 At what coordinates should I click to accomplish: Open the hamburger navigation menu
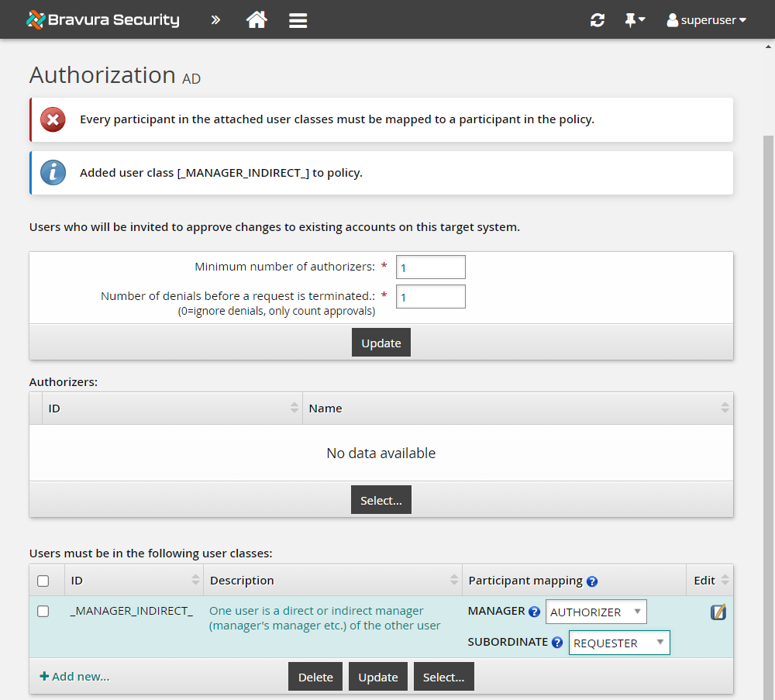[x=298, y=19]
